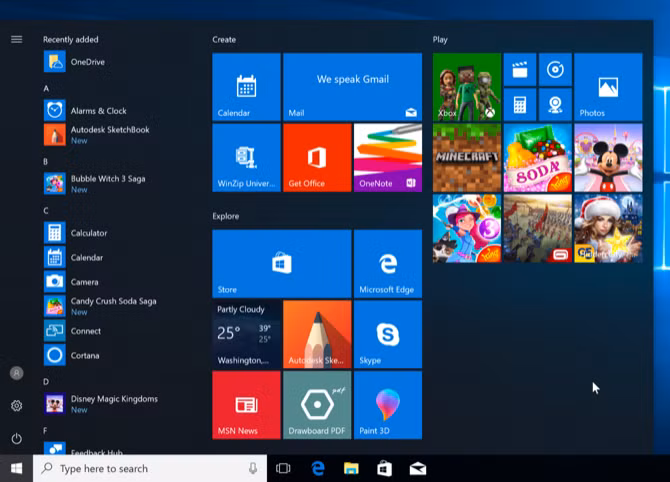Click the Type here to search box
Image resolution: width=670 pixels, height=482 pixels.
(x=150, y=468)
